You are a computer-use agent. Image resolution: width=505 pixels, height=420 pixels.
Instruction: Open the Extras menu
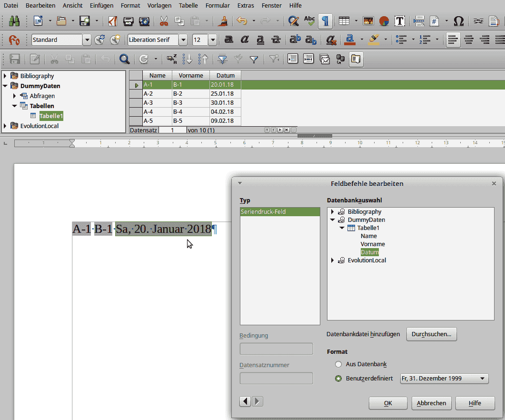[x=246, y=6]
